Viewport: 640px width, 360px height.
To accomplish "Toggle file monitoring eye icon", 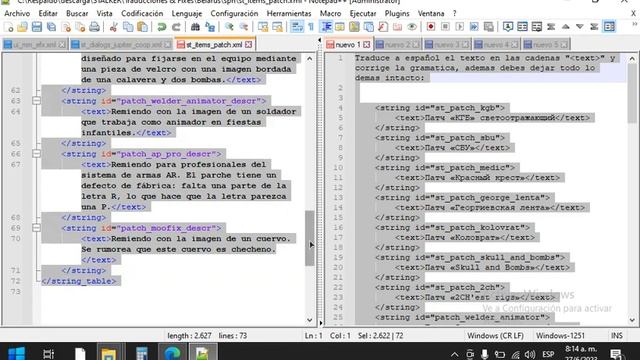I will pyautogui.click(x=412, y=27).
